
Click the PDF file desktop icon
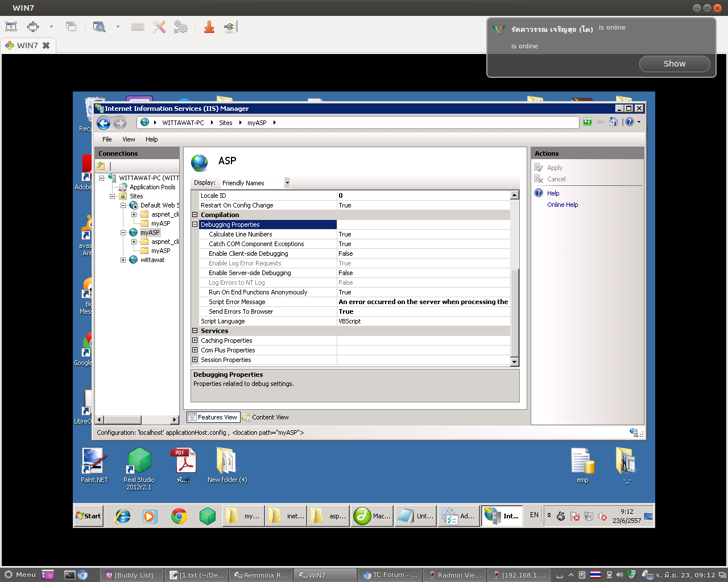(x=183, y=466)
